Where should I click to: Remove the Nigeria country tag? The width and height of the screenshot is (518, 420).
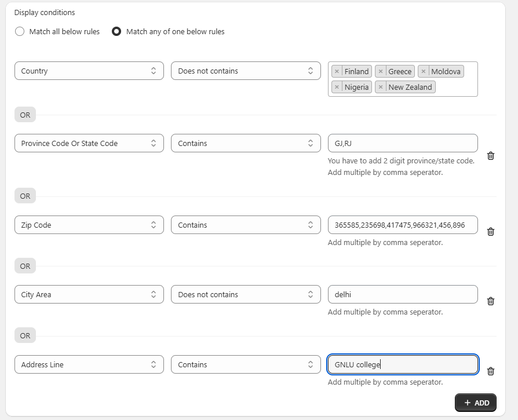click(337, 87)
